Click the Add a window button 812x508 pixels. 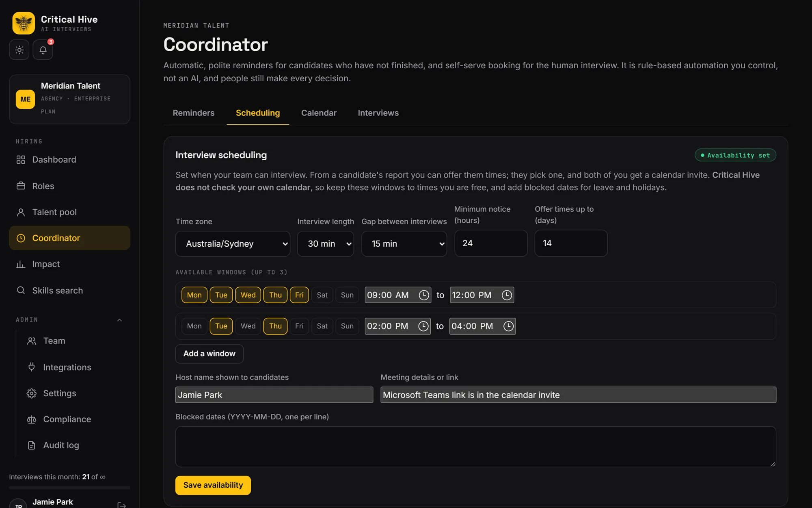click(209, 354)
